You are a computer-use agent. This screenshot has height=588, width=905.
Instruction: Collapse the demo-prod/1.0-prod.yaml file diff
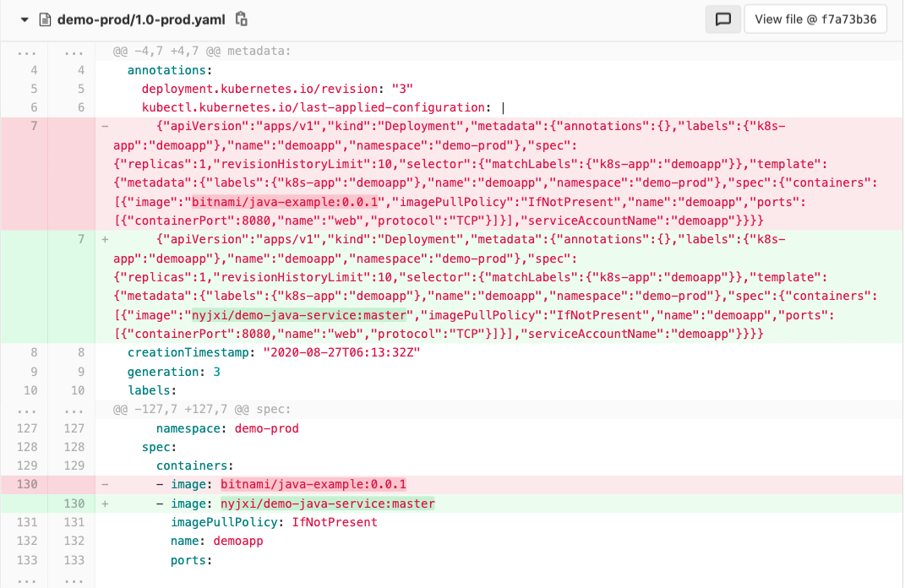[24, 19]
